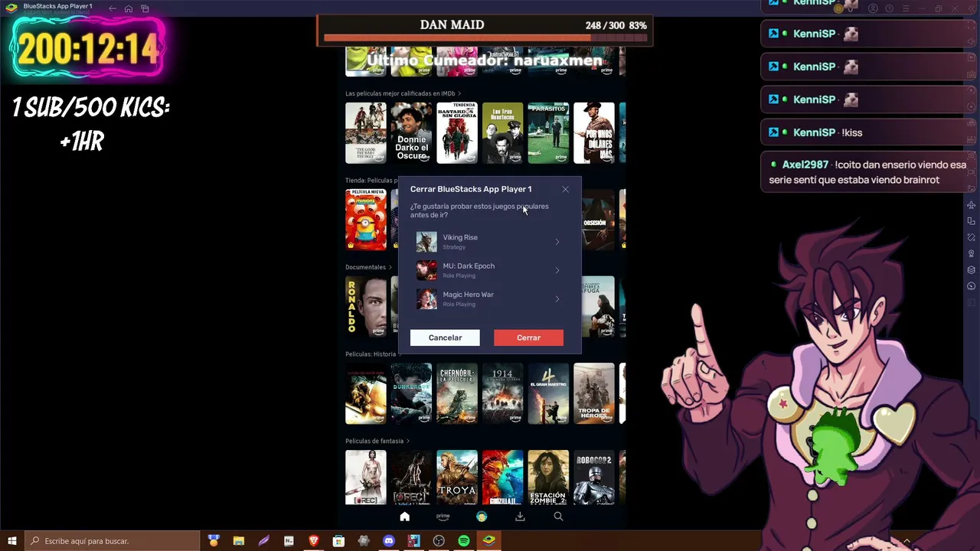The image size is (980, 551).
Task: Open the Viking Rise game suggestion
Action: point(489,242)
